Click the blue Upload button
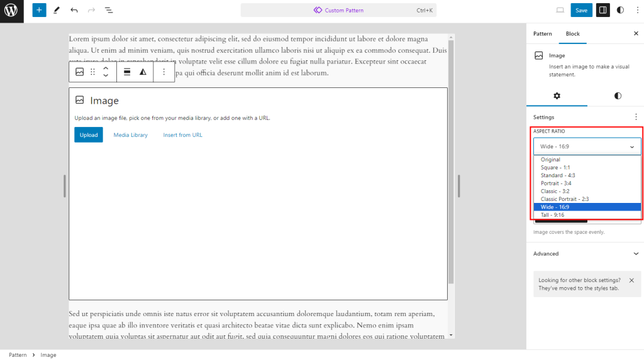 (89, 135)
